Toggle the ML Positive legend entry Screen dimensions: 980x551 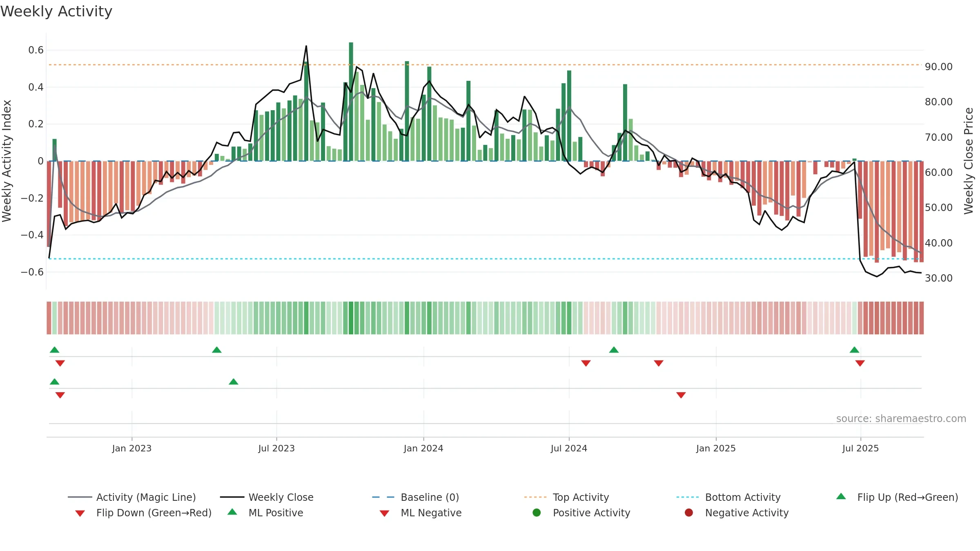pos(265,513)
